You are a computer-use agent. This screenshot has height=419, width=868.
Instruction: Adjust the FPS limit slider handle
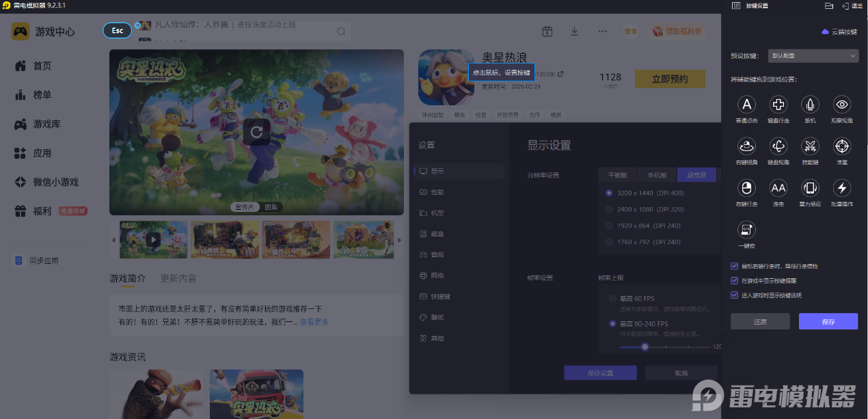tap(645, 347)
